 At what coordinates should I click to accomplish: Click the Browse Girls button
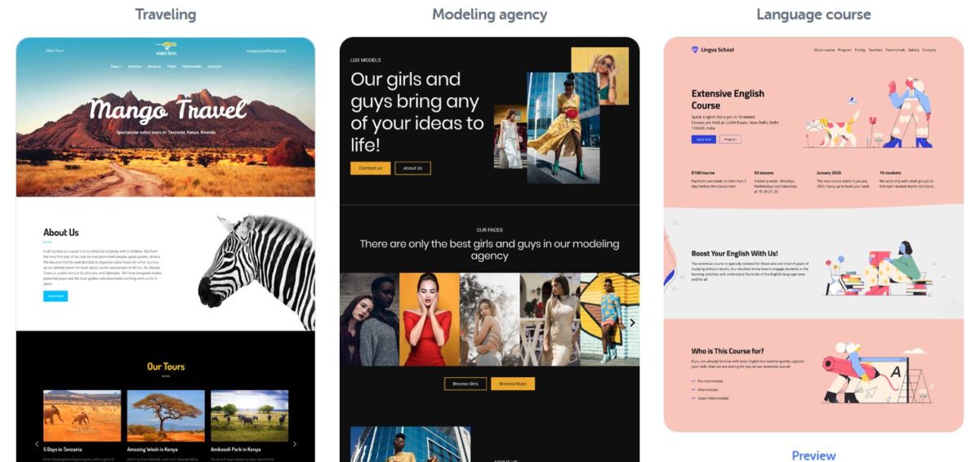coord(465,384)
